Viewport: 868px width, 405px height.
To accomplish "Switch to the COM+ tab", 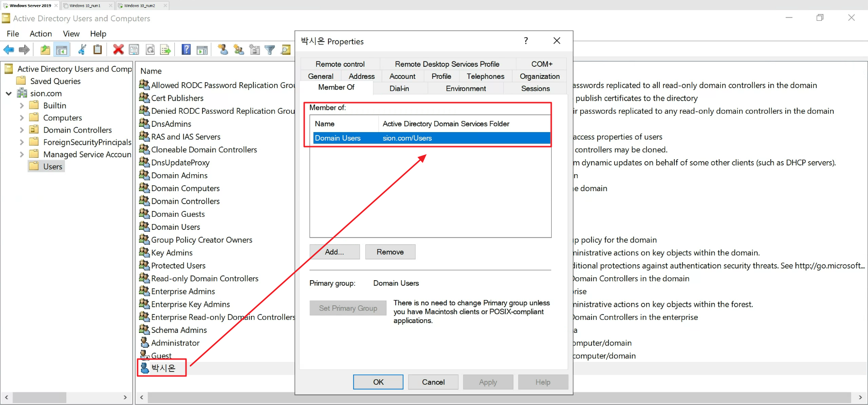I will tap(542, 64).
